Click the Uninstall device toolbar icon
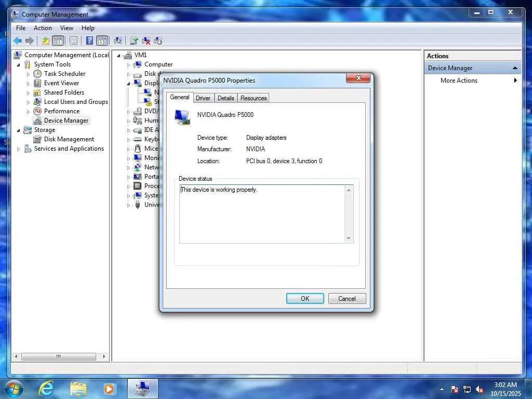This screenshot has height=399, width=532. 146,41
